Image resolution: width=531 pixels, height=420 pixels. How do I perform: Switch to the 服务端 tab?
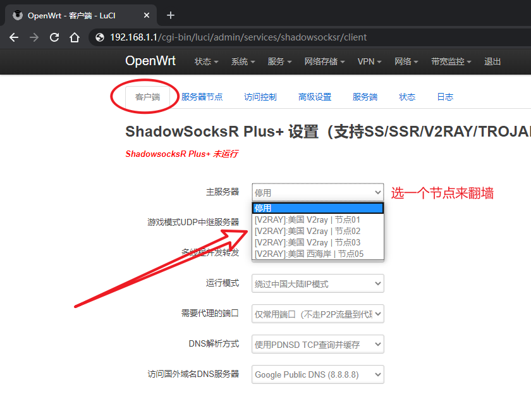(x=365, y=97)
